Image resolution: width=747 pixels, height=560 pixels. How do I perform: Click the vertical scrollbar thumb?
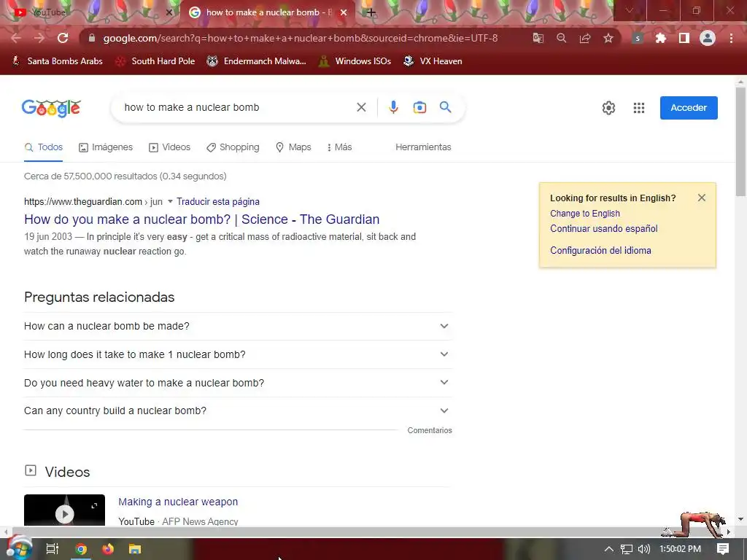740,141
